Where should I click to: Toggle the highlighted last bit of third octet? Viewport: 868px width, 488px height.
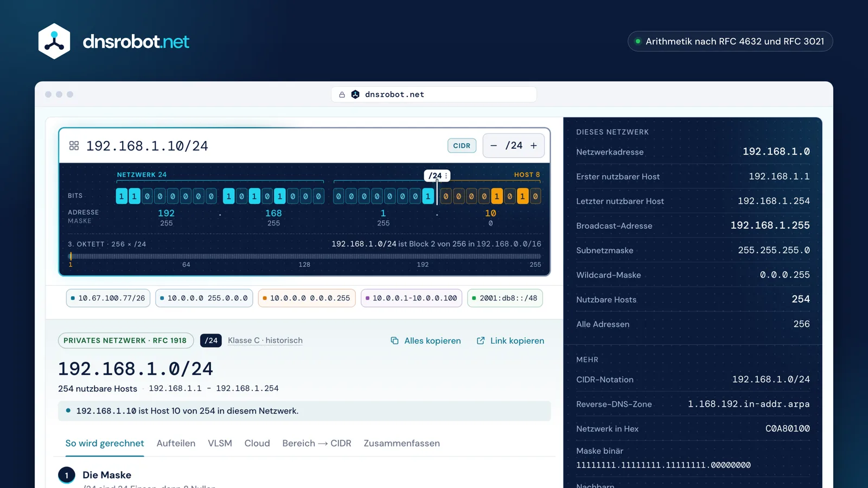click(429, 196)
